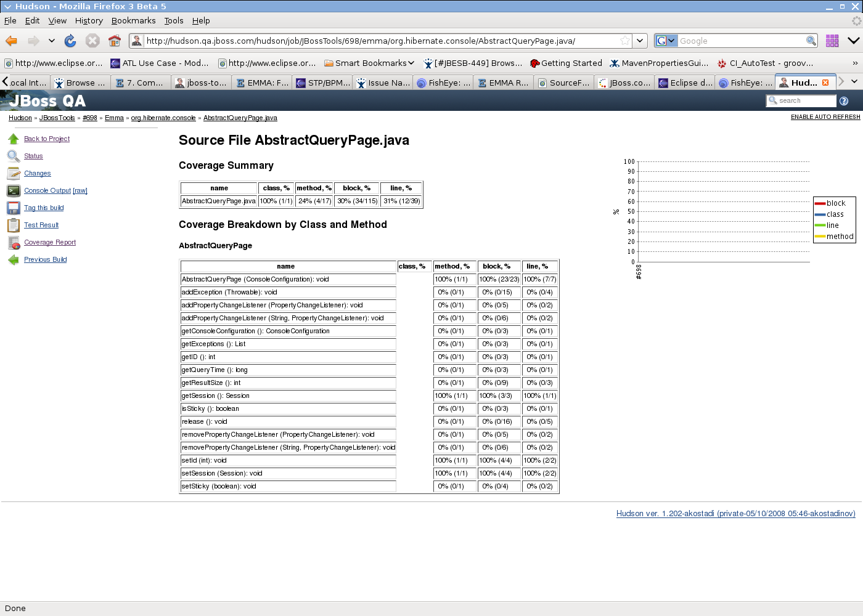Screen dimensions: 863x616
Task: Reload the page with the refresh icon
Action: pyautogui.click(x=70, y=41)
